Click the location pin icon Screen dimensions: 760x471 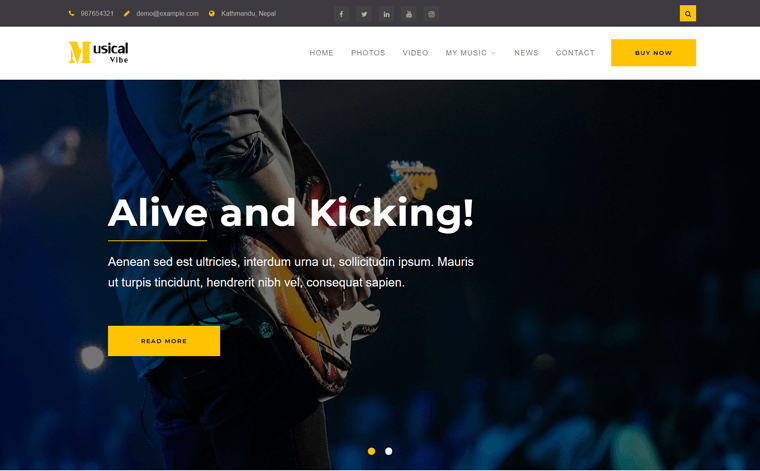[x=212, y=14]
